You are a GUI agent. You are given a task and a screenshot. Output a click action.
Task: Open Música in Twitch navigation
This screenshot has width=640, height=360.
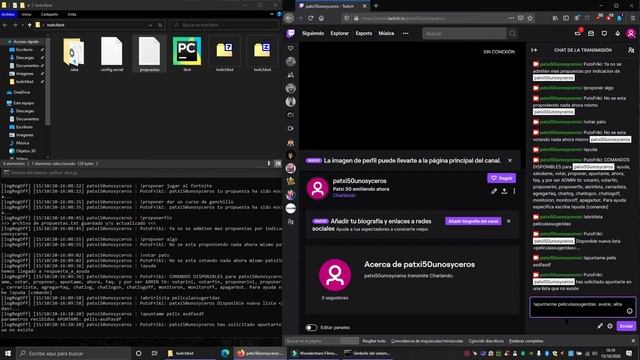click(386, 33)
